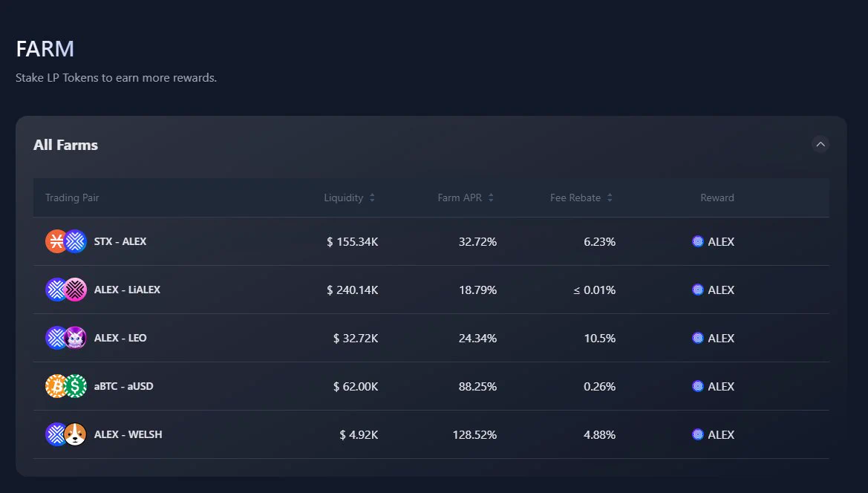
Task: Click the All Farms heading
Action: point(65,145)
